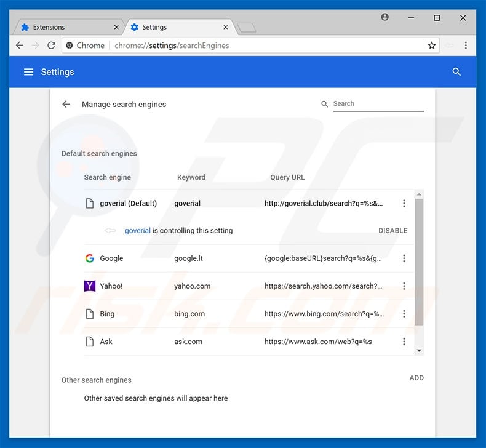Open Chrome's three-dot menu
Image resolution: width=486 pixels, height=448 pixels.
tap(466, 46)
